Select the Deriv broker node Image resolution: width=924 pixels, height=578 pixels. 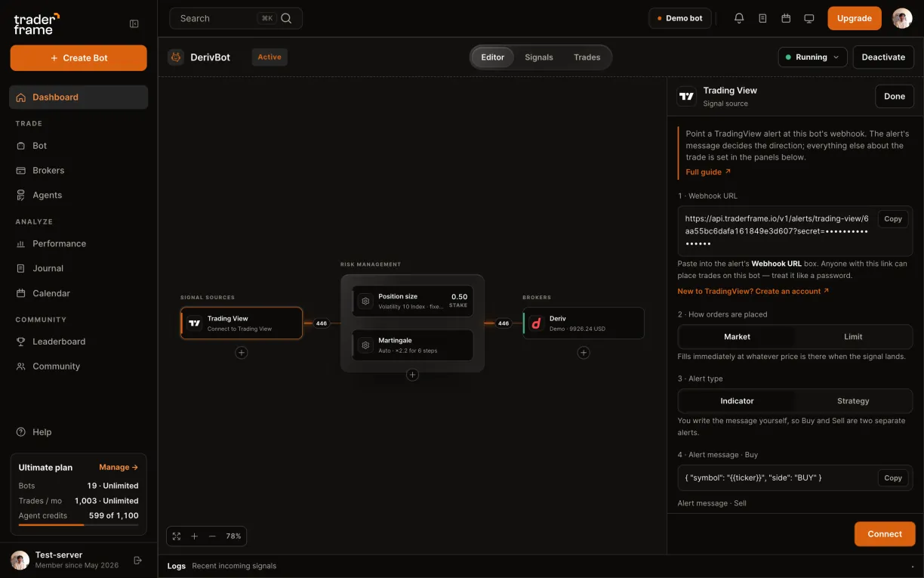(584, 323)
